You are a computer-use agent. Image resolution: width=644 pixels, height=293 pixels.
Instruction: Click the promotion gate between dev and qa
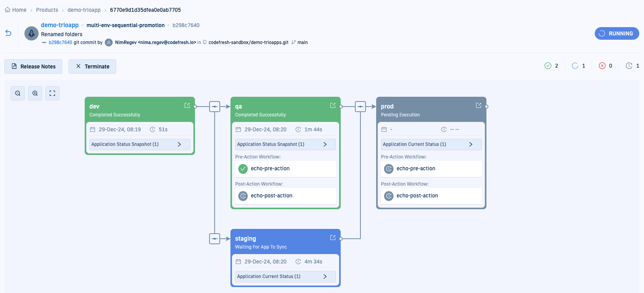(x=215, y=107)
